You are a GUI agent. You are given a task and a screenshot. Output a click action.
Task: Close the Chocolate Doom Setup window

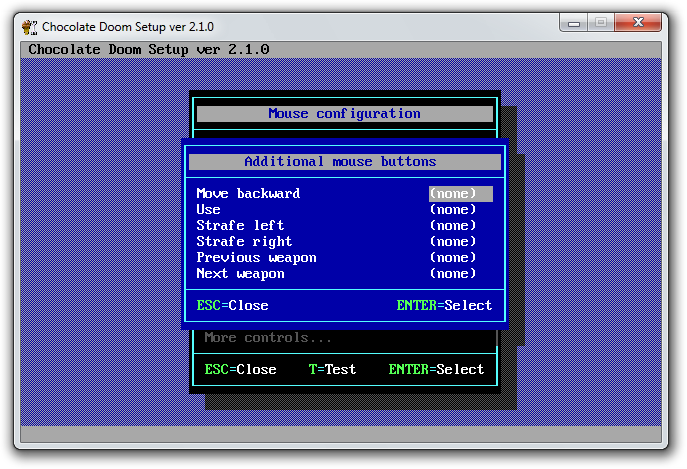pyautogui.click(x=640, y=23)
